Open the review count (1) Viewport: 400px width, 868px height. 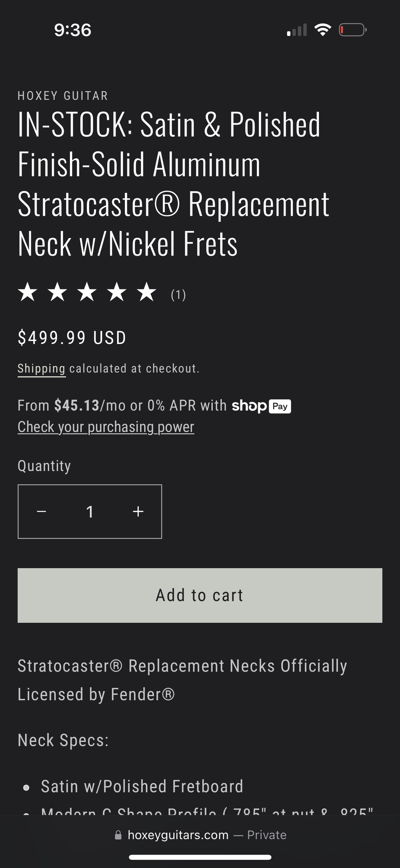point(178,294)
